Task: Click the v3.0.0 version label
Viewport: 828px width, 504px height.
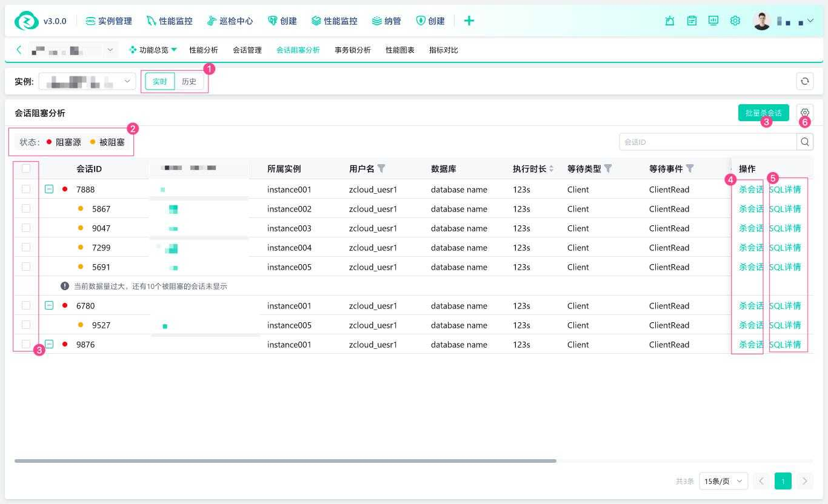Action: point(55,21)
